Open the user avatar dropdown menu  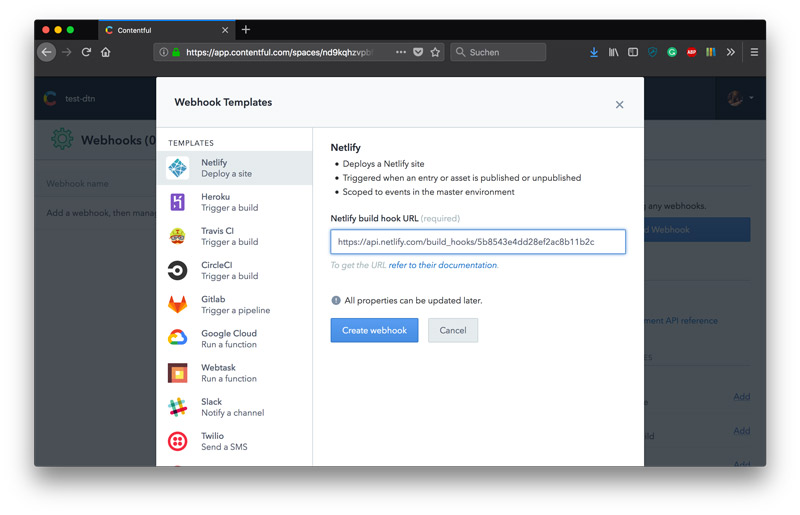pos(740,97)
